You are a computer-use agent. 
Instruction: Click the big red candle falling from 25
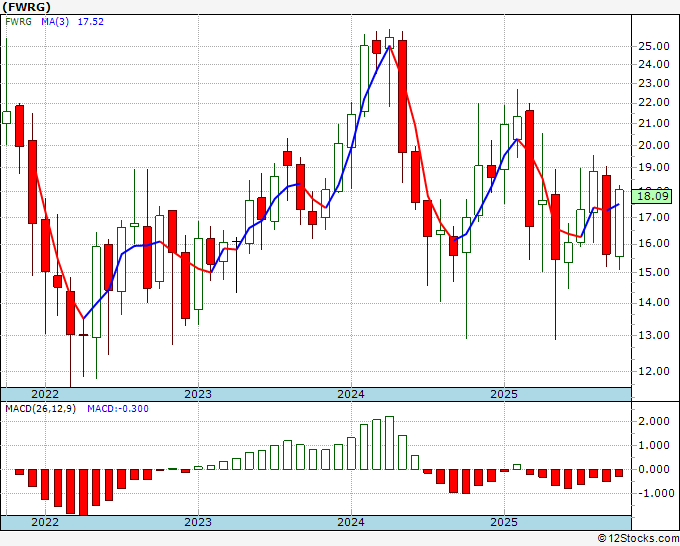(402, 96)
